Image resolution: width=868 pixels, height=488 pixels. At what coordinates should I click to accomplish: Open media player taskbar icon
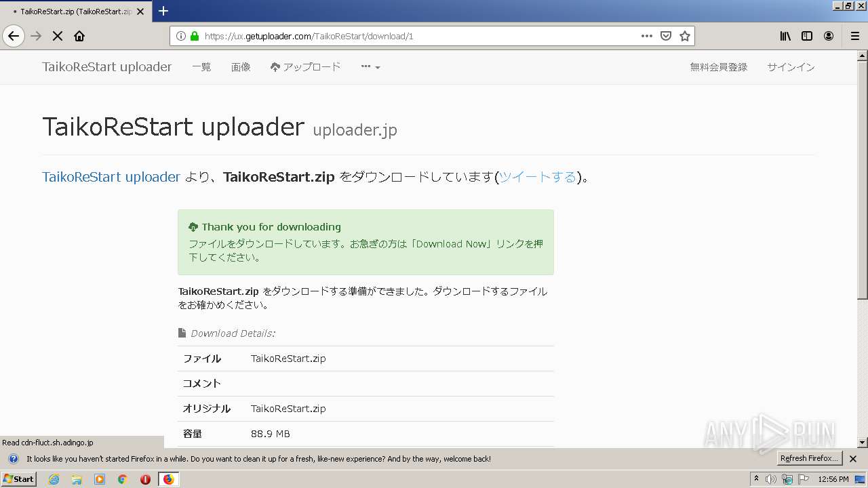pyautogui.click(x=100, y=479)
